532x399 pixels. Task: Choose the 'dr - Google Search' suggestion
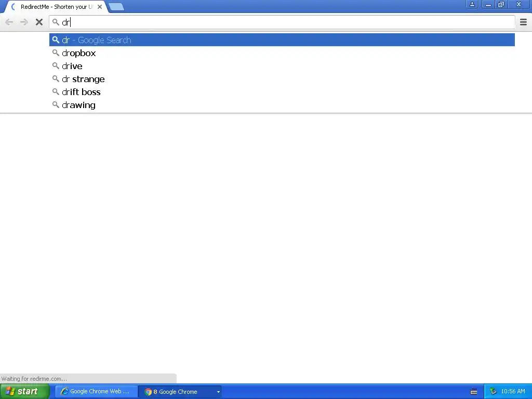tap(282, 40)
